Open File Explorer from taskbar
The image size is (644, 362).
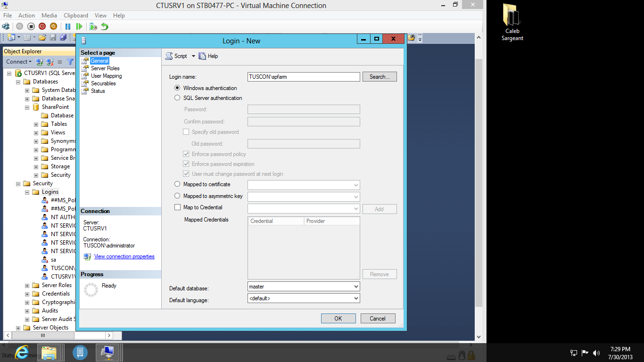coord(49,352)
